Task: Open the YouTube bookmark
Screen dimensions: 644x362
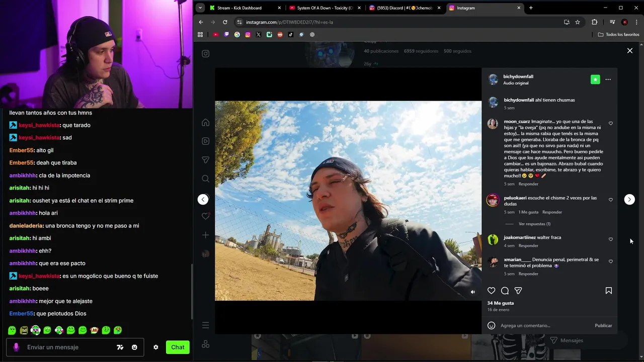Action: click(216, 35)
